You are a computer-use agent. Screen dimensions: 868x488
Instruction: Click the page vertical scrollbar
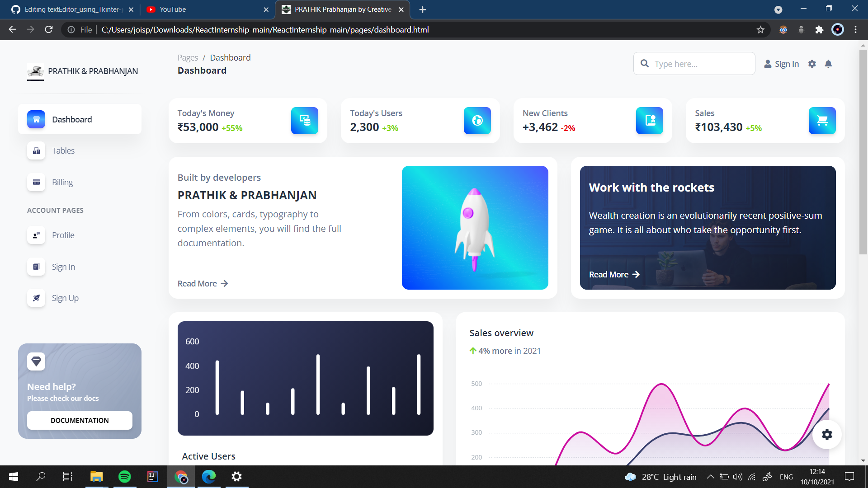click(x=863, y=151)
